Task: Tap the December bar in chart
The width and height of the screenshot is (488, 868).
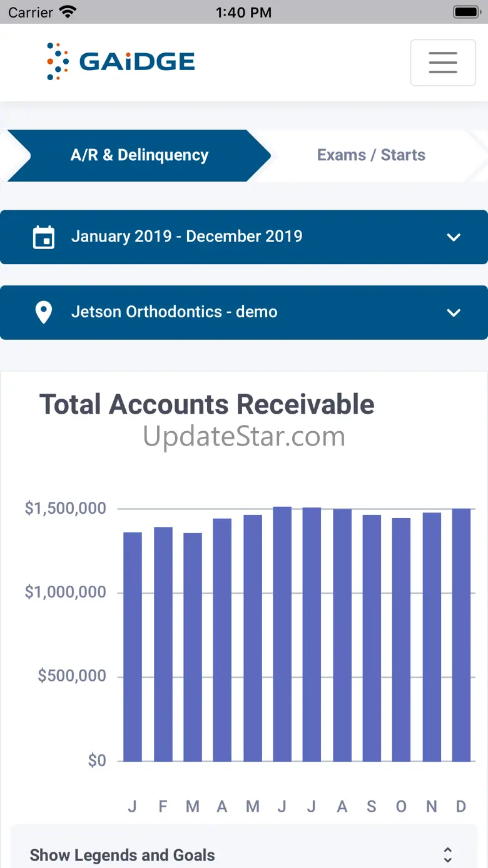Action: pos(461,635)
